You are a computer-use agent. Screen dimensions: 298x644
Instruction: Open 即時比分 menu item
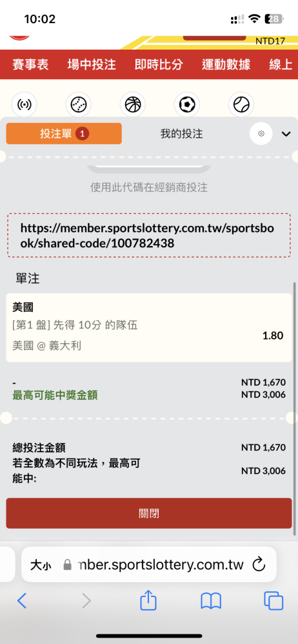159,64
